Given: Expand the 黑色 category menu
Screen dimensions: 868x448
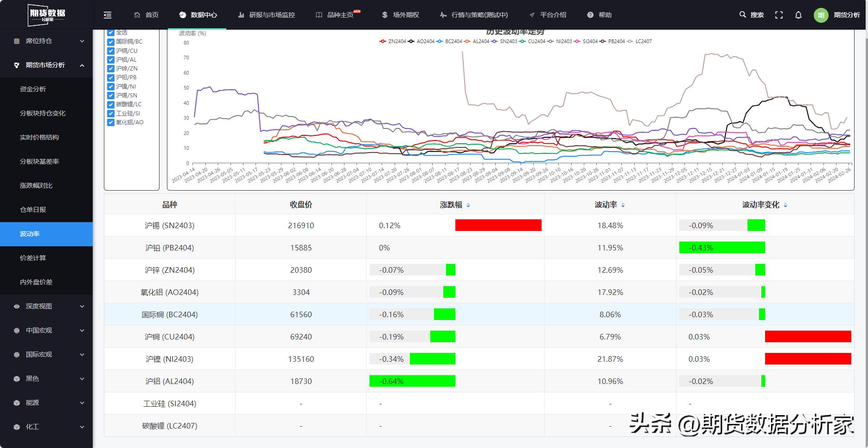Looking at the screenshot, I should coord(32,378).
